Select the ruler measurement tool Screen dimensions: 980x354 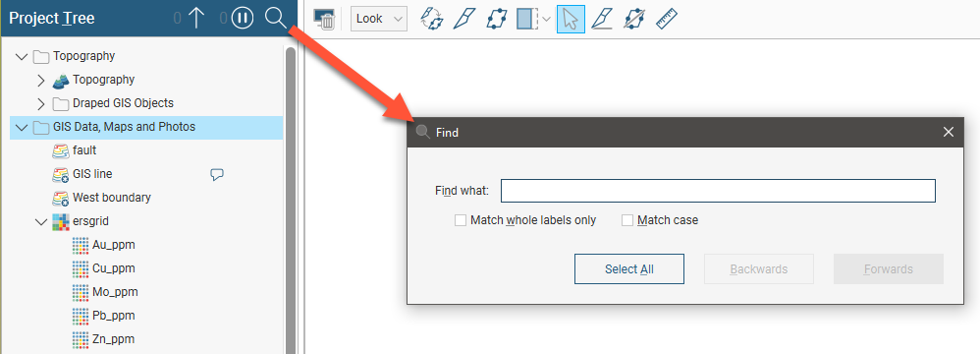[x=667, y=19]
